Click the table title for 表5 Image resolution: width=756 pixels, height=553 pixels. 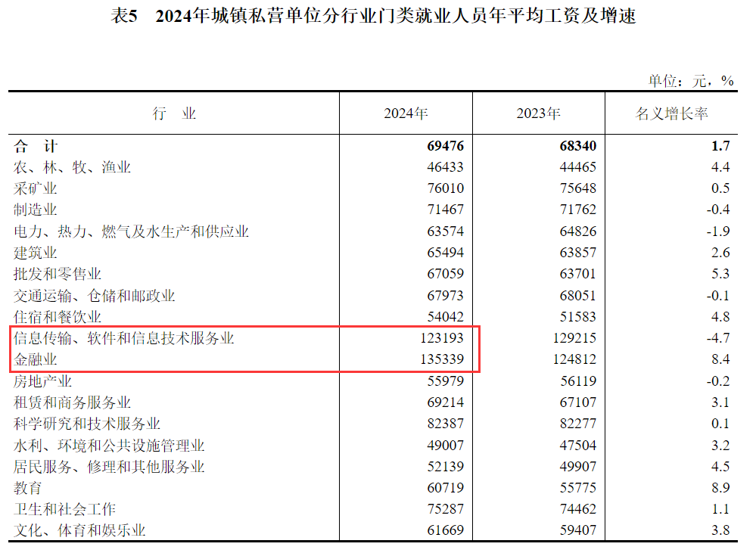[373, 17]
